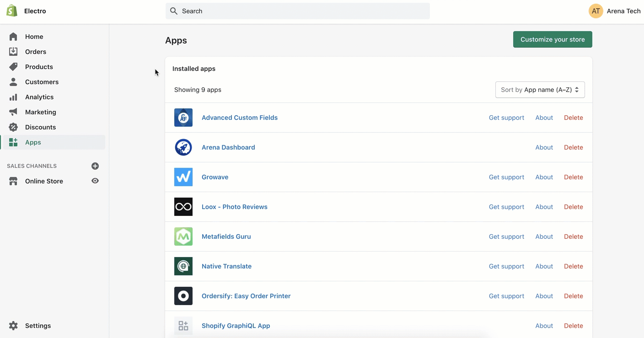
Task: Go to Orders section
Action: pos(36,52)
